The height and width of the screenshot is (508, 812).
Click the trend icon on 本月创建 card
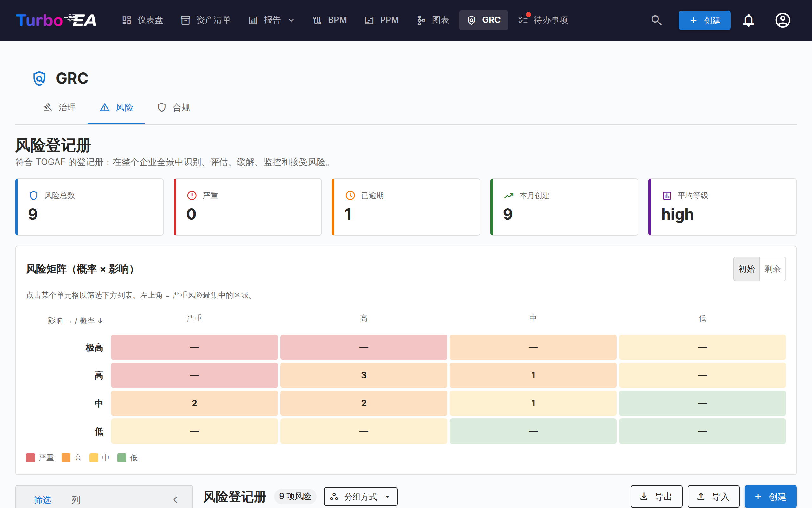509,196
